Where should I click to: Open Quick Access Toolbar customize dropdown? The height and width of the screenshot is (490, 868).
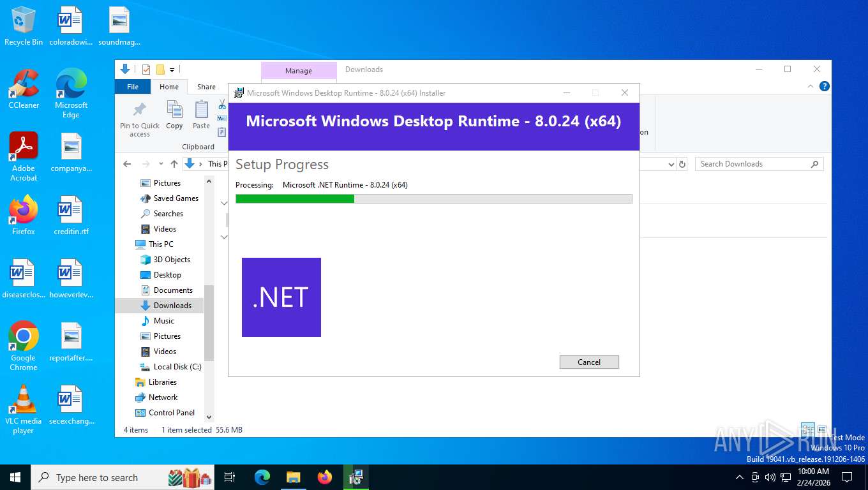(x=172, y=70)
